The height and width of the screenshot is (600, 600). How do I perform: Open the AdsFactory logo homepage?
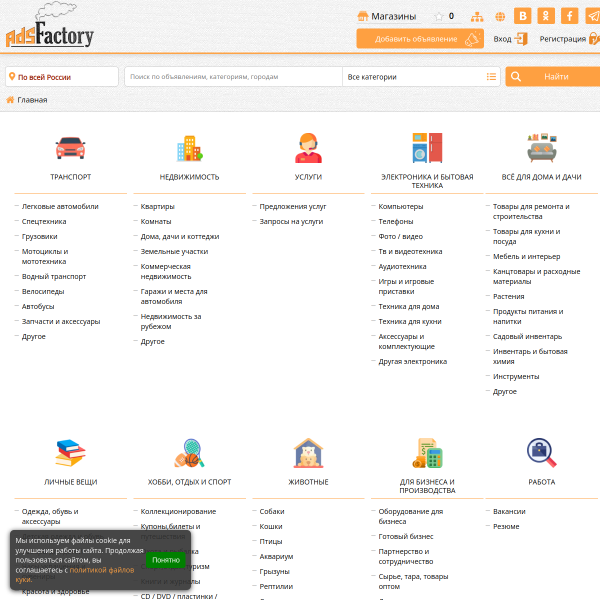50,26
